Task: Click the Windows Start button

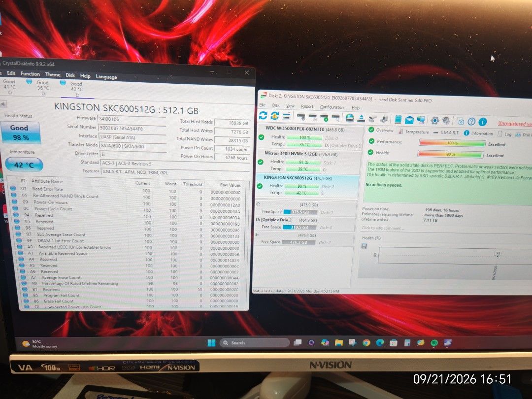Action: coord(211,343)
